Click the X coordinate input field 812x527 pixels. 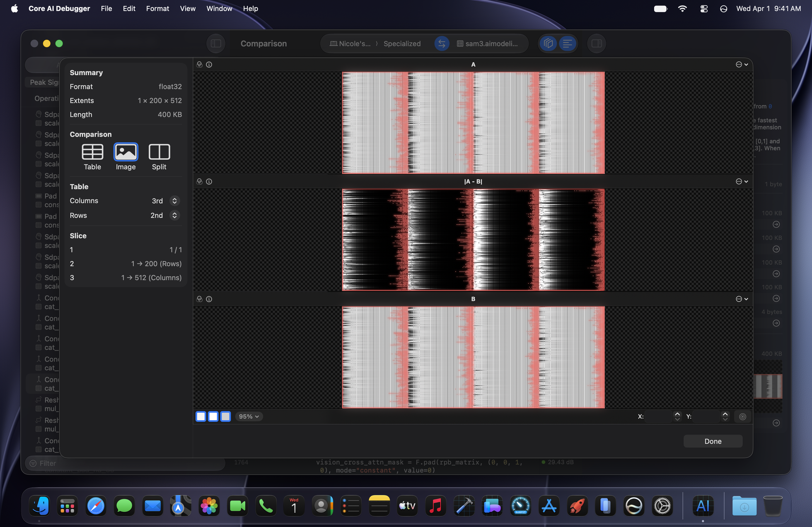659,416
